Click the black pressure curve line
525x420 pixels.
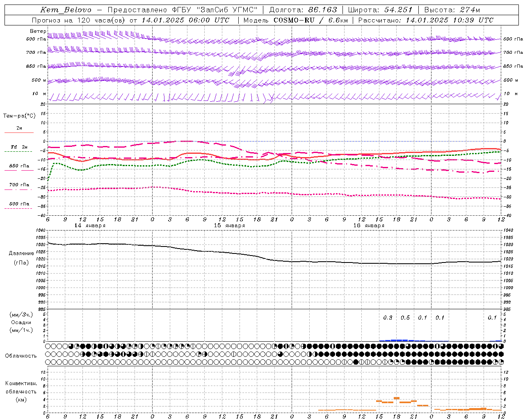[275, 260]
